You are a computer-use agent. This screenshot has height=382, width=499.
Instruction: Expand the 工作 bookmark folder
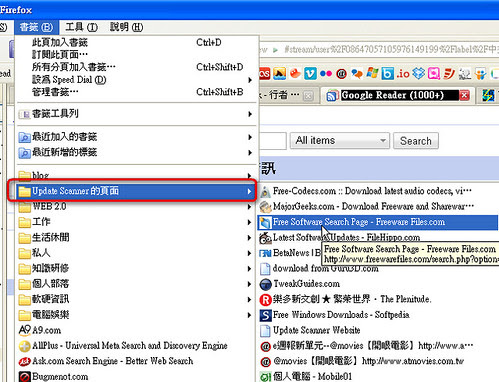point(137,222)
